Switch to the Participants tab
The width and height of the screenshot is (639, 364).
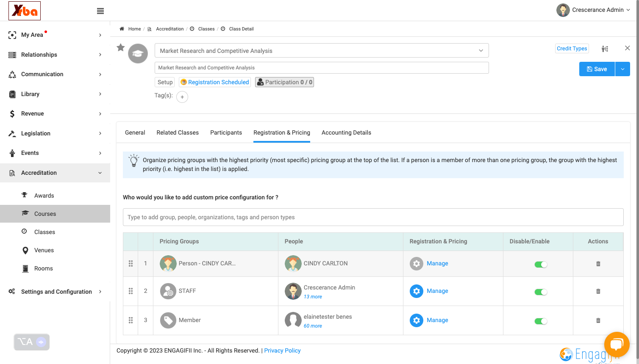tap(226, 132)
